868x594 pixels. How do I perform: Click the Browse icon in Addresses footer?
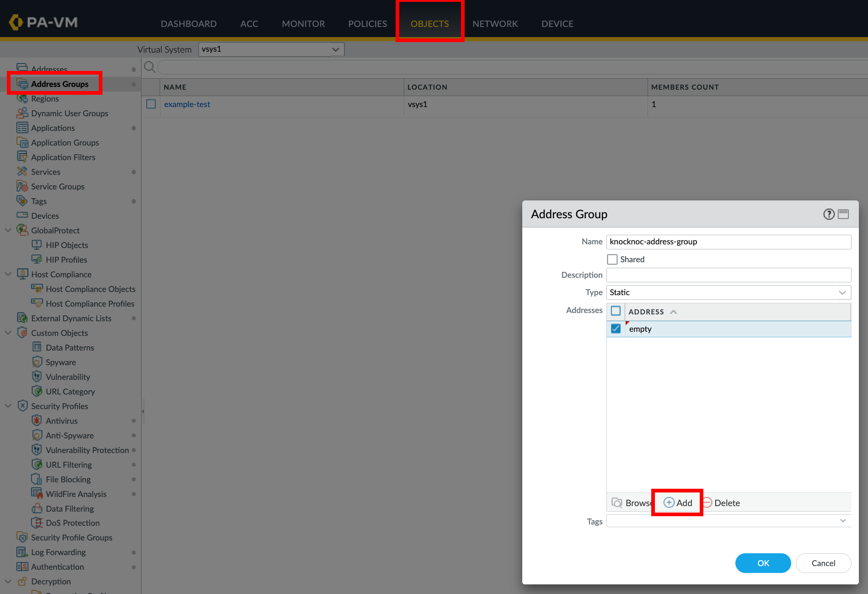pyautogui.click(x=617, y=503)
